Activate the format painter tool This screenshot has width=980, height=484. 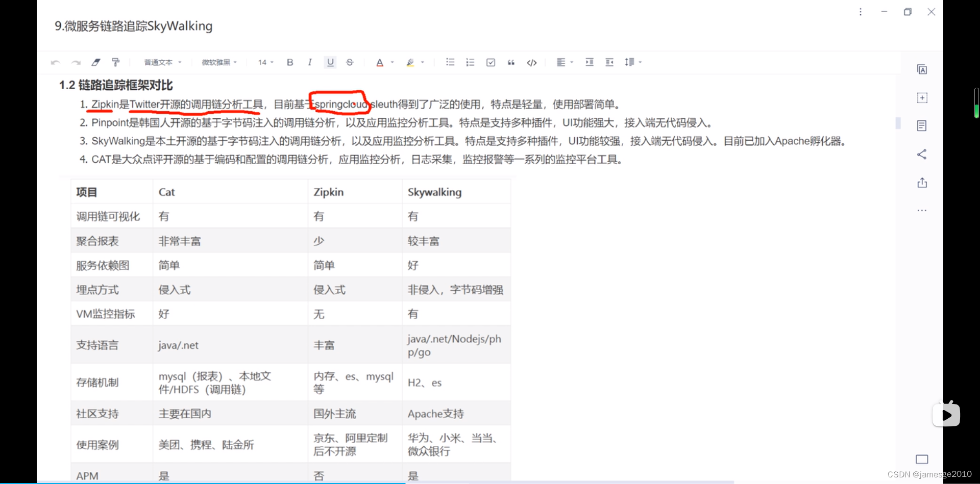pyautogui.click(x=116, y=62)
